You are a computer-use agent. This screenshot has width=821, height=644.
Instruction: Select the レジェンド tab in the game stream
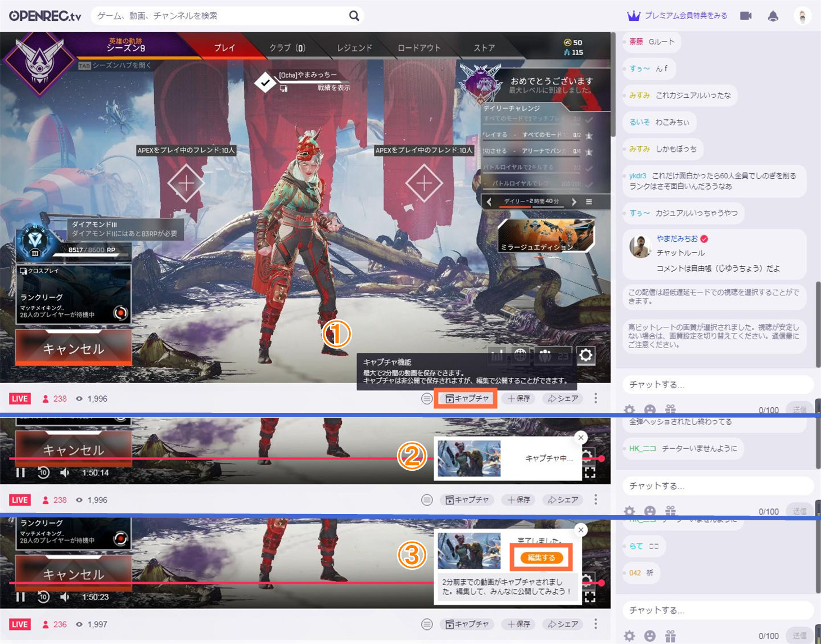(354, 48)
